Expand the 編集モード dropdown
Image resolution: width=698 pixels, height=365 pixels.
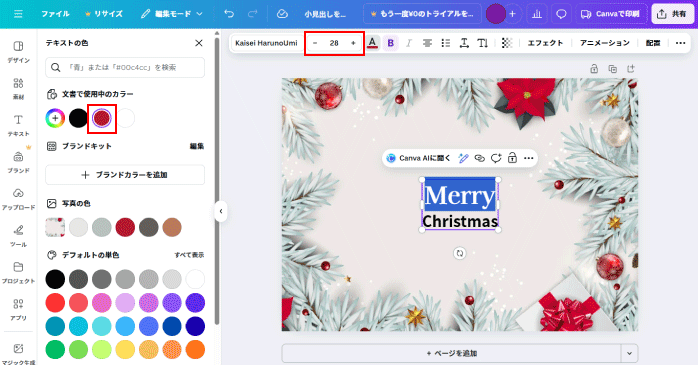coord(171,14)
